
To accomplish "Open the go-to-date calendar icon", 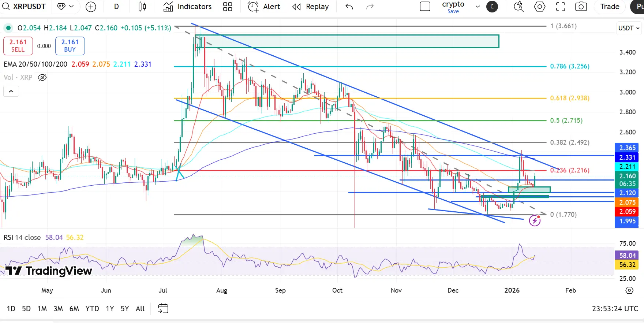I will (163, 308).
